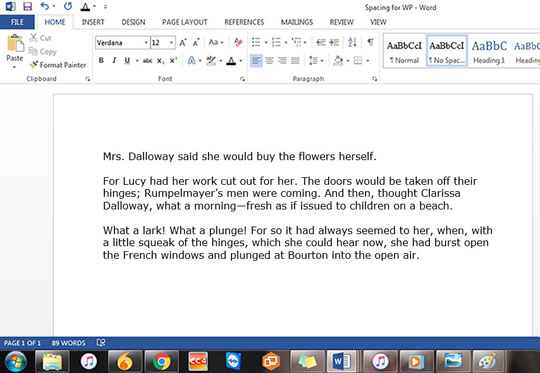The height and width of the screenshot is (373, 540).
Task: Shrink font size with the smaller A icon
Action: [x=196, y=43]
